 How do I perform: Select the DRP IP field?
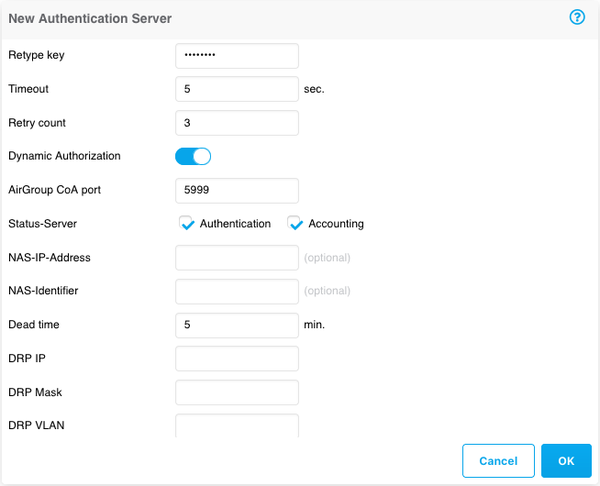coord(237,359)
